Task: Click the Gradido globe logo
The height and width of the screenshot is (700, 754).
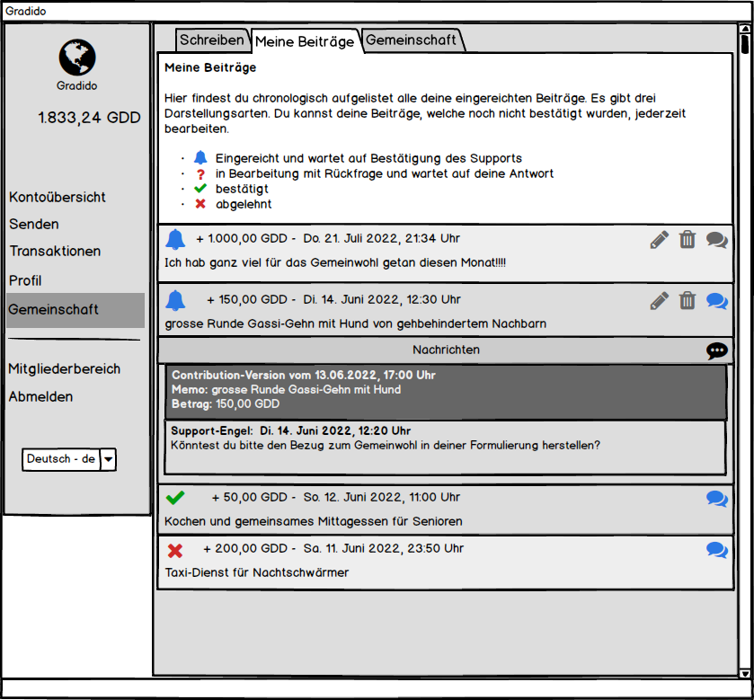Action: pyautogui.click(x=77, y=58)
